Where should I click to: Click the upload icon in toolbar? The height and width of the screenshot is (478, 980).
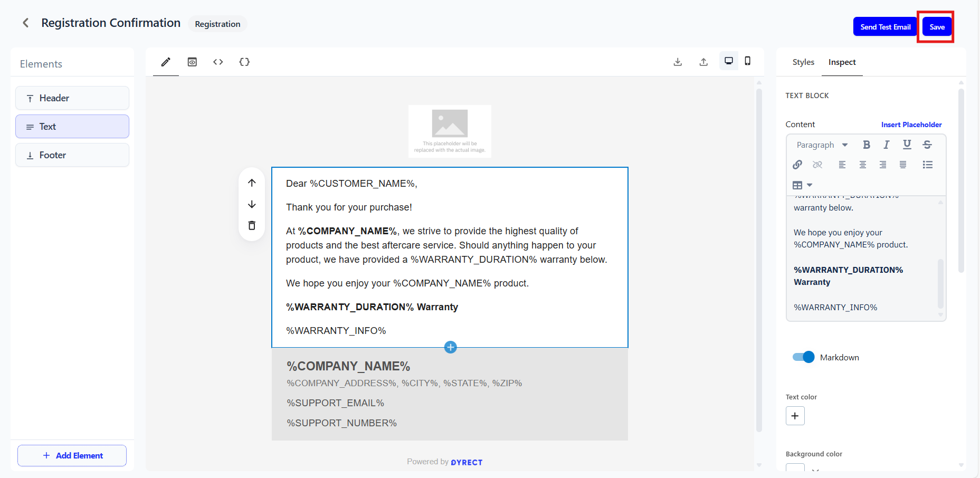tap(703, 62)
